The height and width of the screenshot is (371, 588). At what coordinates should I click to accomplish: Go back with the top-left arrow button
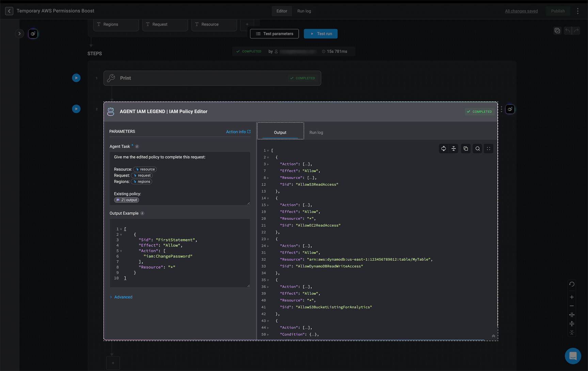click(9, 11)
